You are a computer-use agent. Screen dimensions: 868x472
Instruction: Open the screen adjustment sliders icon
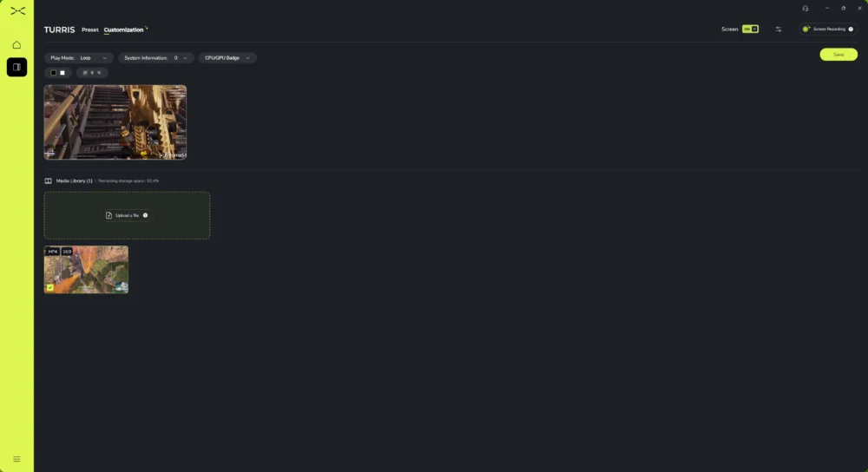point(779,29)
